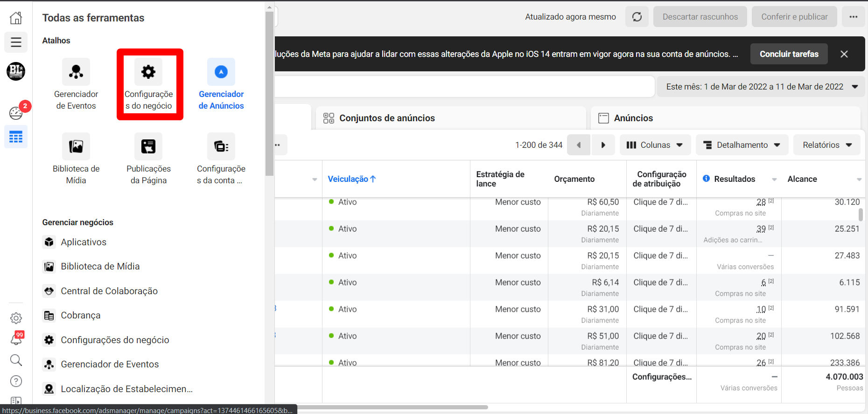The image size is (868, 414).
Task: Open the Colunas dropdown
Action: [655, 145]
